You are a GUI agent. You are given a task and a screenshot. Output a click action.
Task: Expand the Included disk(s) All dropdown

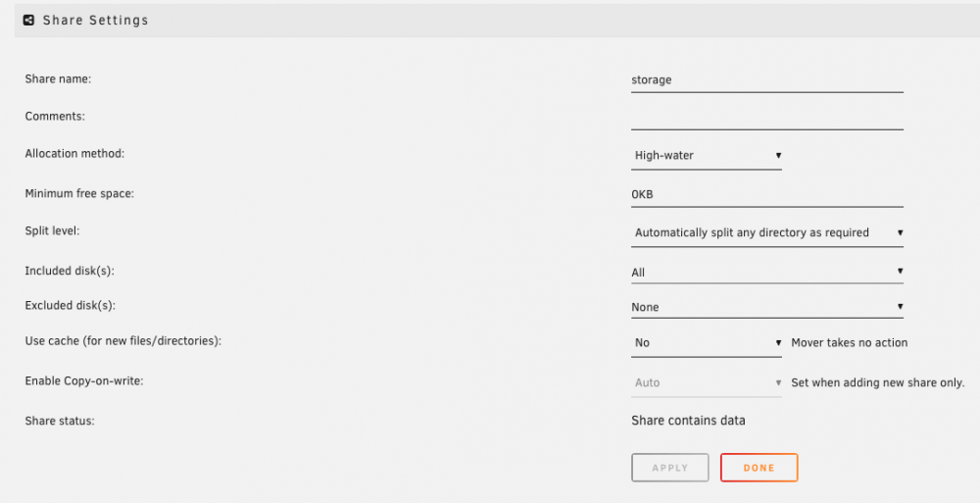point(767,273)
